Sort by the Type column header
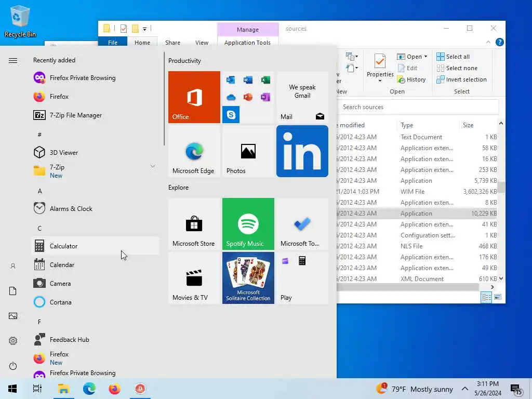 (428, 125)
